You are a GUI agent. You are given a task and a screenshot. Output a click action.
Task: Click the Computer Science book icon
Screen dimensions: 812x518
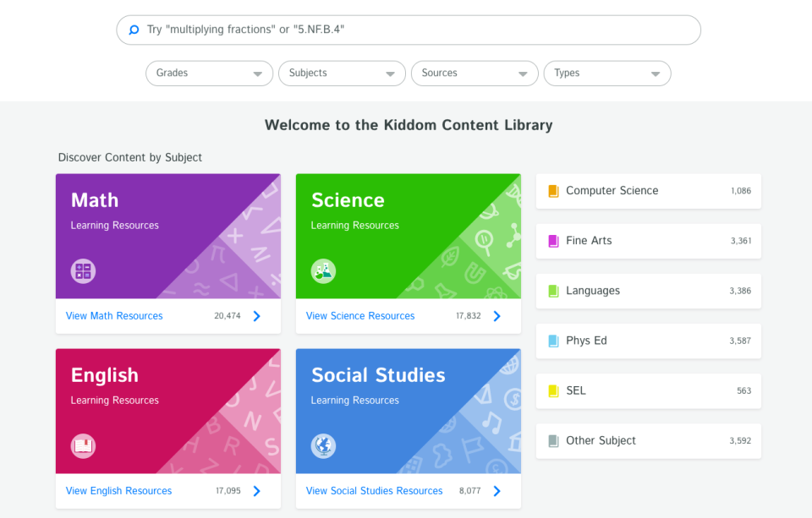(553, 190)
